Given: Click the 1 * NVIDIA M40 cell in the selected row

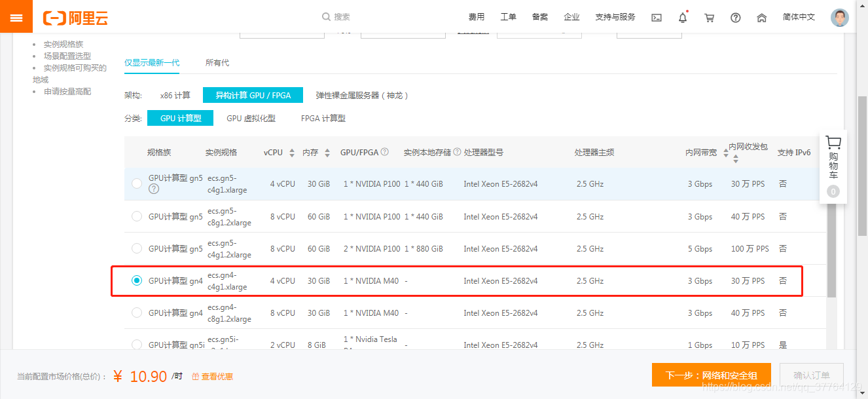Looking at the screenshot, I should click(x=371, y=280).
